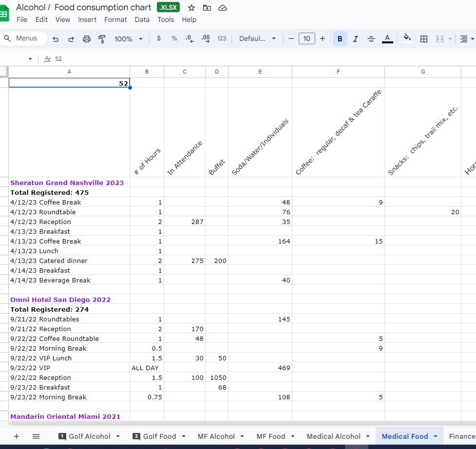Click the Add sheet plus icon
Viewport: 476px width, 449px height.
tap(17, 436)
